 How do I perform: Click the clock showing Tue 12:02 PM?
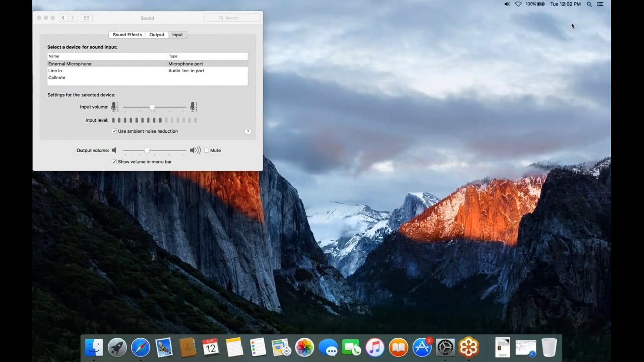[x=566, y=4]
